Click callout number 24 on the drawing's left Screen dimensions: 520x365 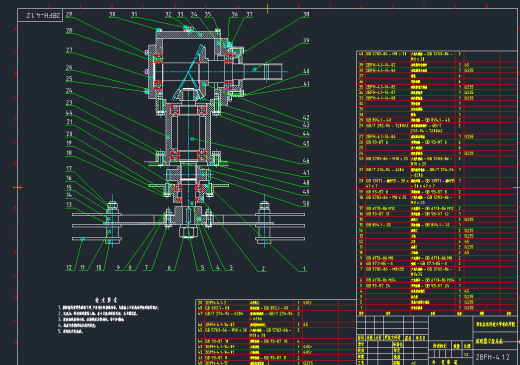tap(69, 91)
